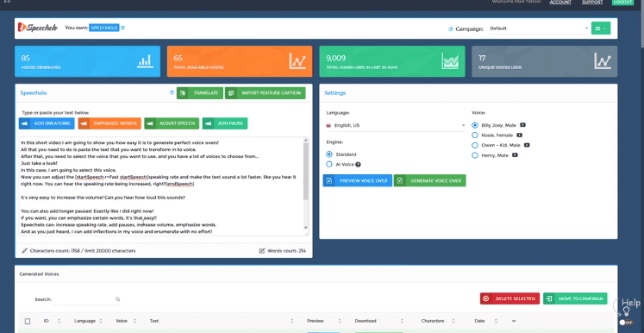Open the Campaign Default dropdown
Image resolution: width=644 pixels, height=333 pixels.
539,28
